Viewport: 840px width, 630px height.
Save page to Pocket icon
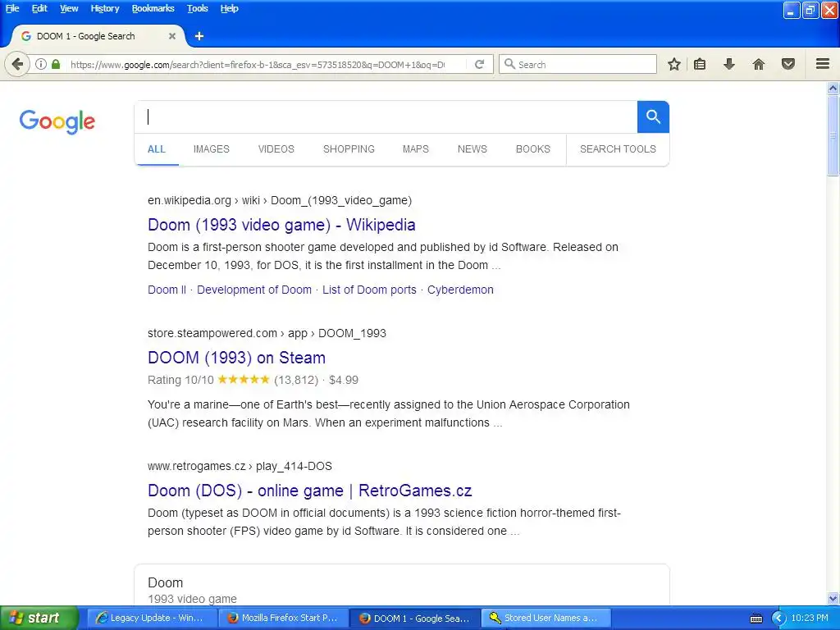pyautogui.click(x=788, y=65)
